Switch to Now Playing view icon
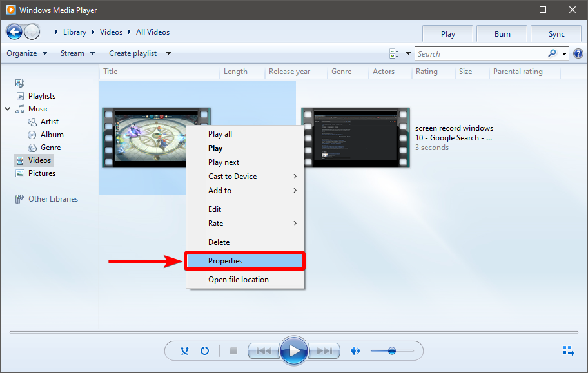Screen dimensions: 588x373 568,351
